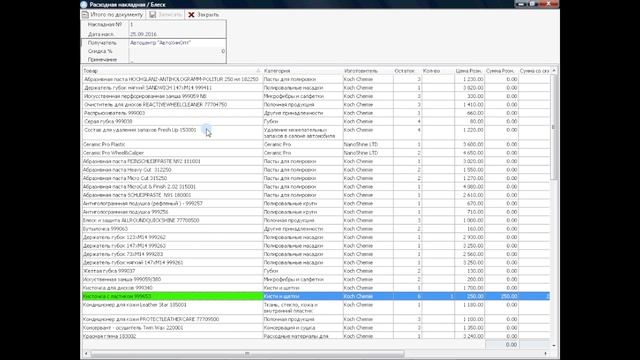Image resolution: width=640 pixels, height=360 pixels.
Task: Select row 'Абразивная паста Micro Cut 315250'
Action: click(x=316, y=178)
